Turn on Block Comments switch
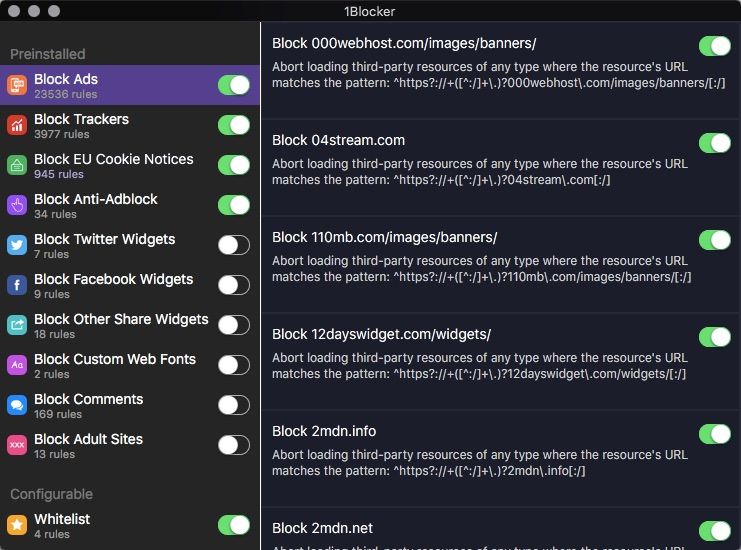 point(234,405)
